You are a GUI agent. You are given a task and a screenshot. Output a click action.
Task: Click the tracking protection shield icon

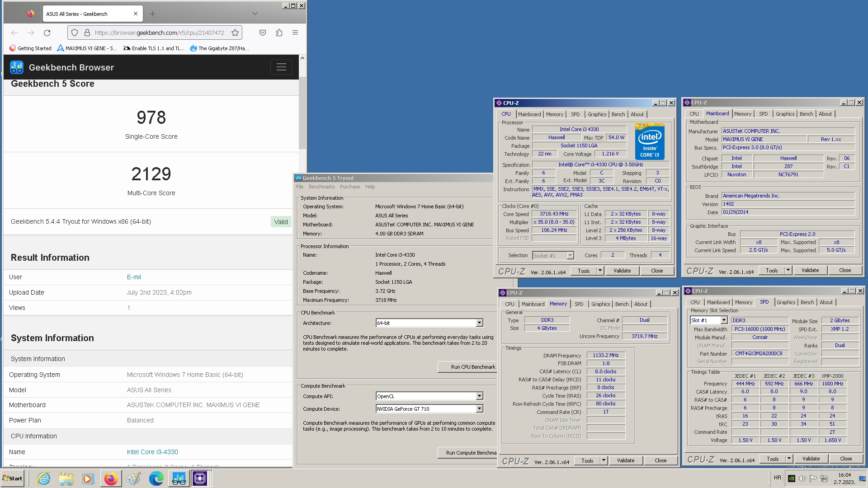(75, 33)
